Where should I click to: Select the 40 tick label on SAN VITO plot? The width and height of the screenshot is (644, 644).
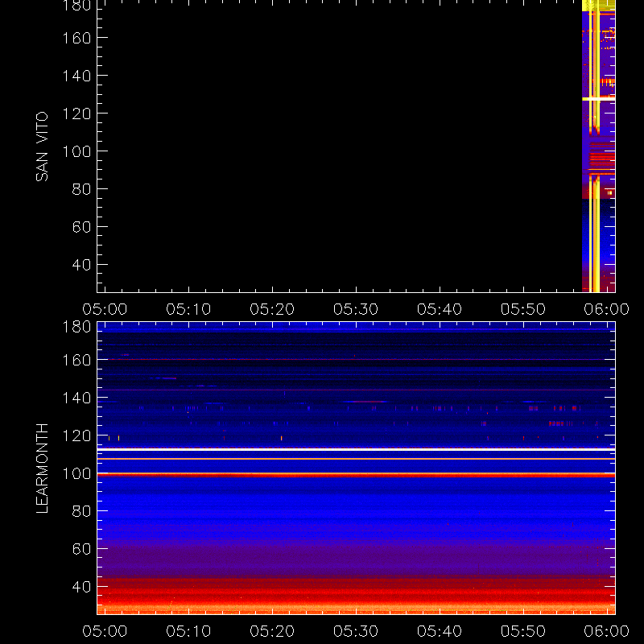81,265
